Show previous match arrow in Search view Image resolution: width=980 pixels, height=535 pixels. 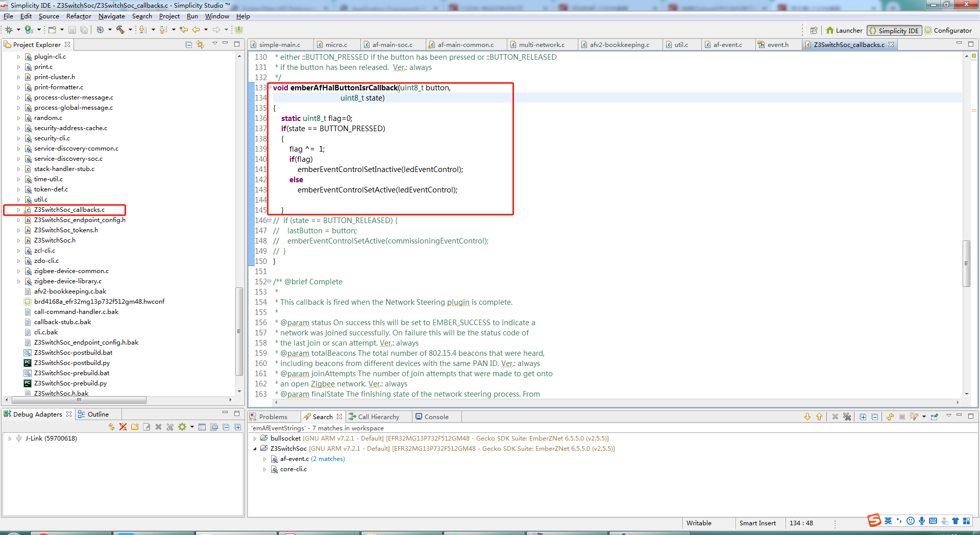(819, 417)
